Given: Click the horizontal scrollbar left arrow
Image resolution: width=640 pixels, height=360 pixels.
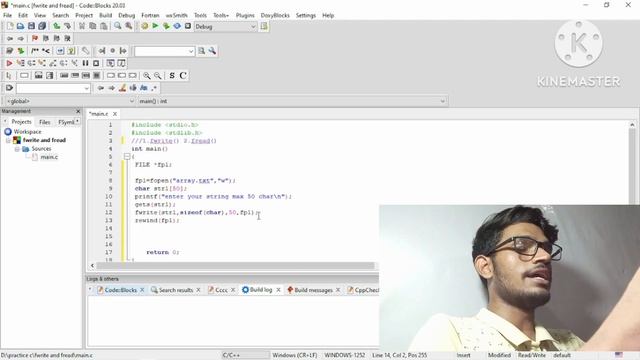Looking at the screenshot, I should 92,266.
